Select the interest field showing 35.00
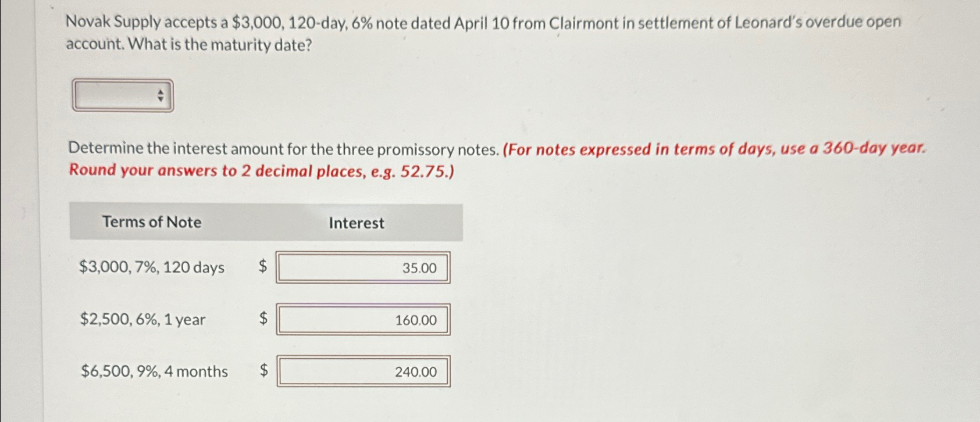The image size is (980, 422). pos(364,268)
